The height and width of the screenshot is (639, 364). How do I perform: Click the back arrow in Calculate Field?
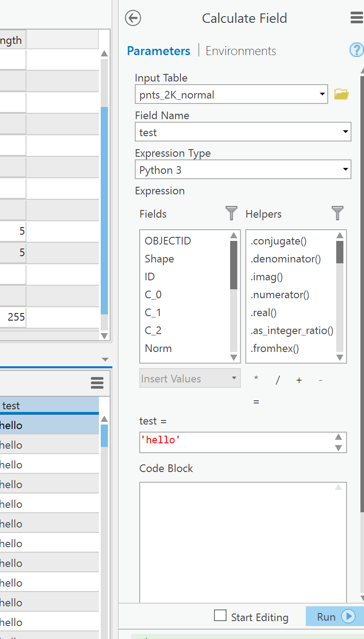[x=133, y=18]
